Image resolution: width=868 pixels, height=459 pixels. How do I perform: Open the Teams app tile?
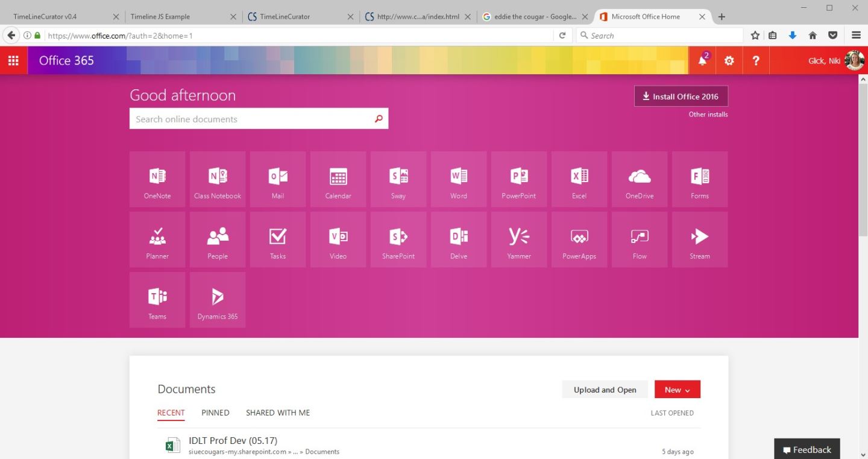click(x=157, y=300)
